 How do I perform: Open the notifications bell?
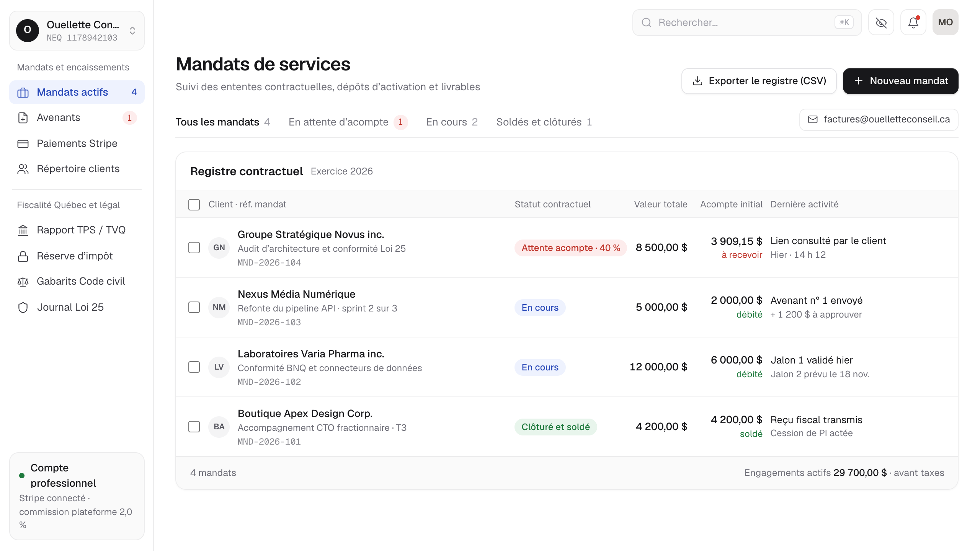point(913,23)
